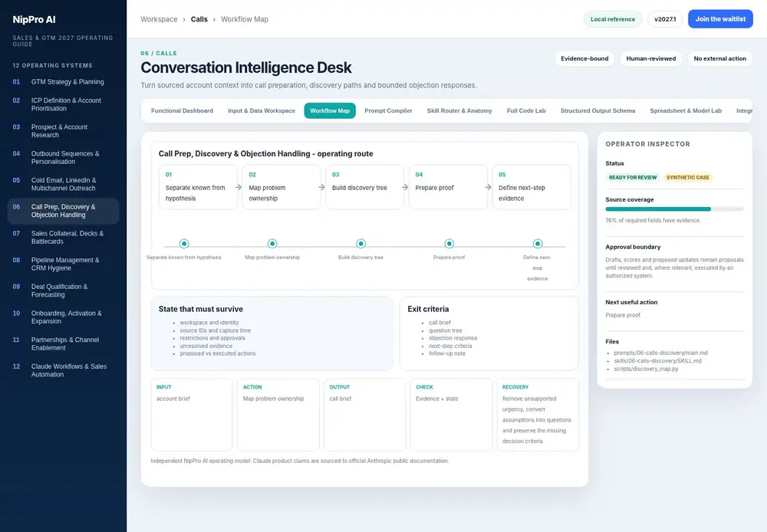Open 11 Partnerships & Channel Enablement
Image resolution: width=767 pixels, height=532 pixels.
[x=63, y=343]
